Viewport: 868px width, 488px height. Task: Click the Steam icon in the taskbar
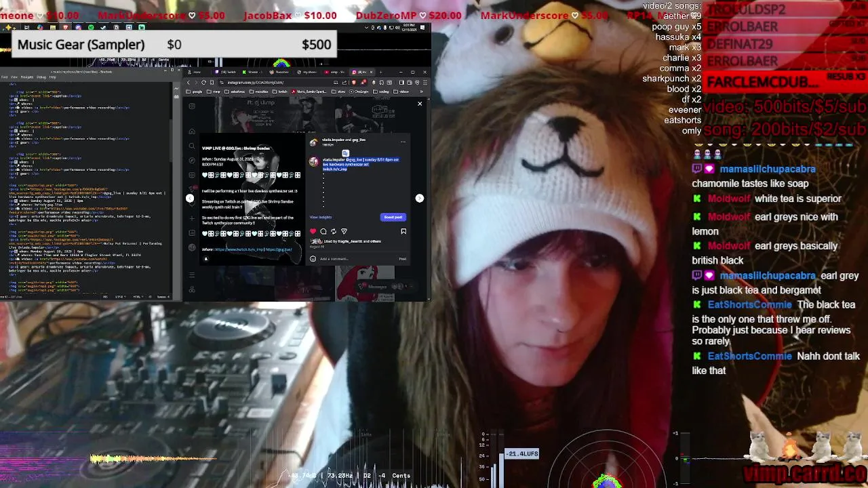(x=103, y=27)
